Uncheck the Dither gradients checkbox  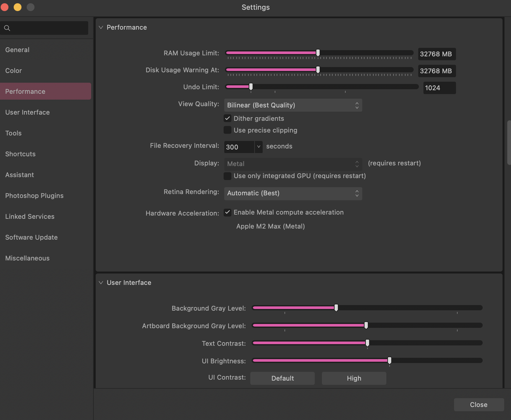pos(228,119)
